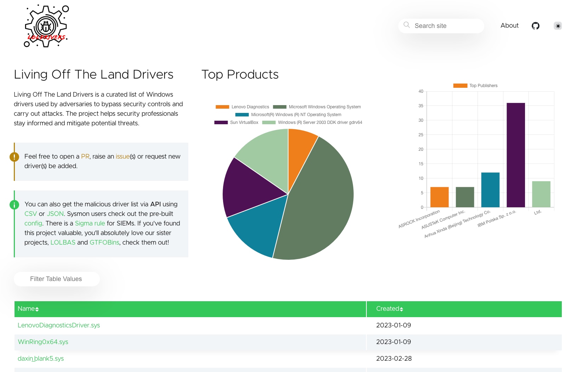588x372 pixels.
Task: Open LenovoDiagnosticsDriver.sys entry
Action: [59, 325]
